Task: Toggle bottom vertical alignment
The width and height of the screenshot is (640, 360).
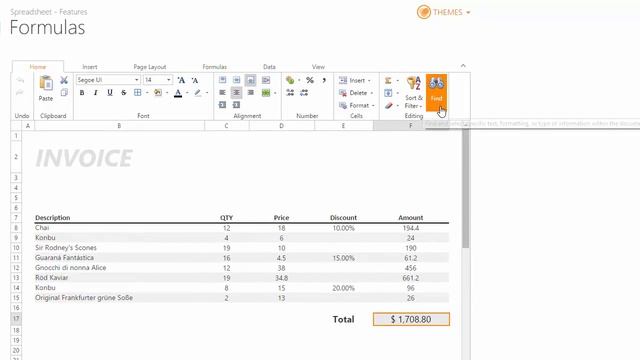Action: [250, 80]
